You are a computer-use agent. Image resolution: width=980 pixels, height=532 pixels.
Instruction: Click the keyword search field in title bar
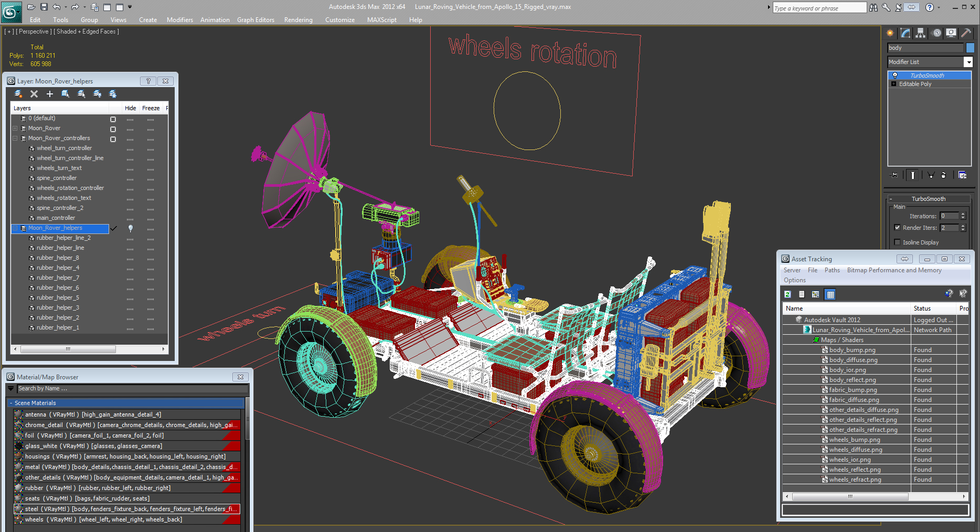coord(819,8)
